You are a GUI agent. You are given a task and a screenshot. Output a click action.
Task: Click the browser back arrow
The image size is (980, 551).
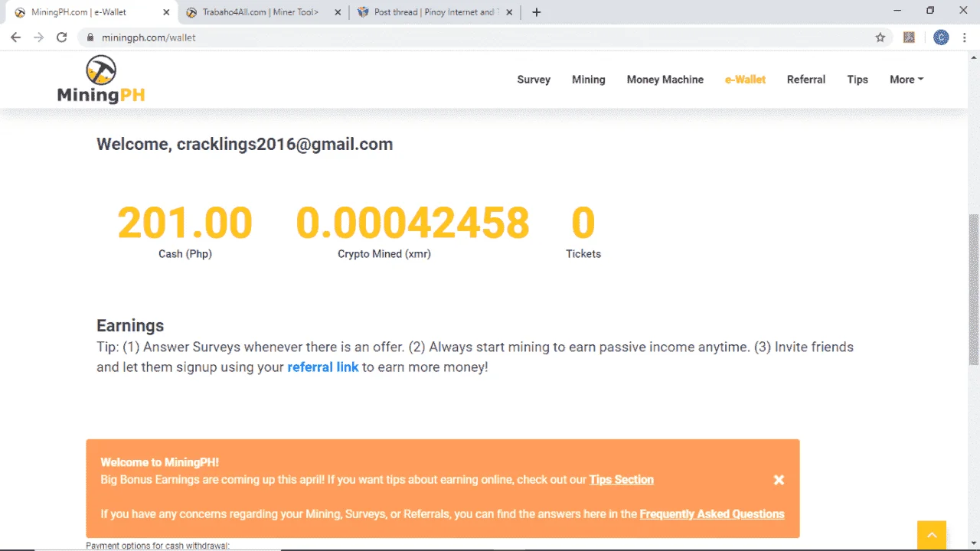click(x=15, y=37)
